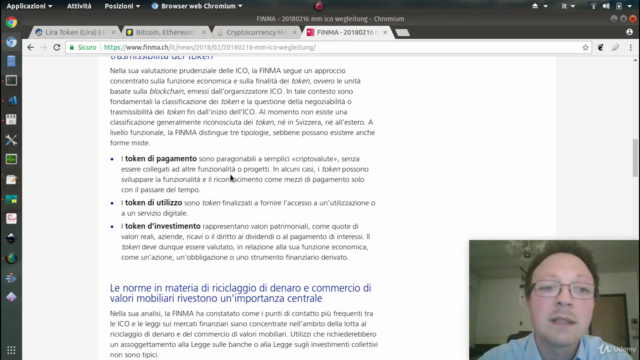Image resolution: width=640 pixels, height=360 pixels.
Task: Close the Bitcoin, Ethereum tab
Action: coord(204,32)
